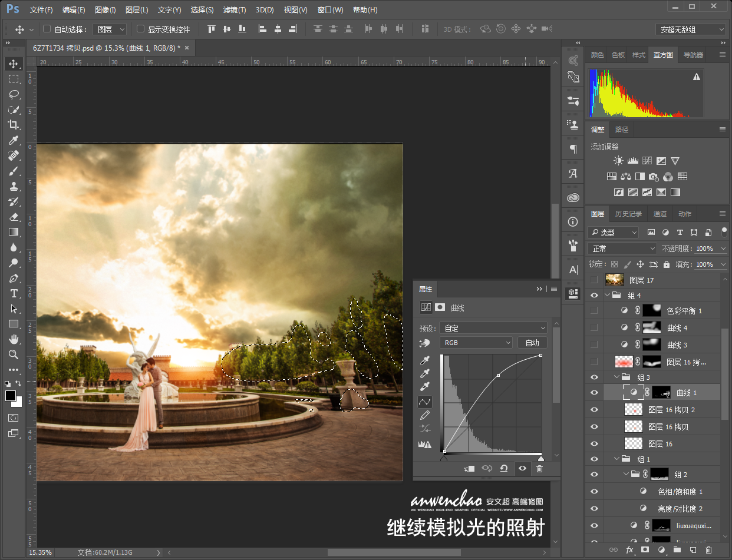
Task: Select the Clone Stamp tool
Action: click(14, 186)
